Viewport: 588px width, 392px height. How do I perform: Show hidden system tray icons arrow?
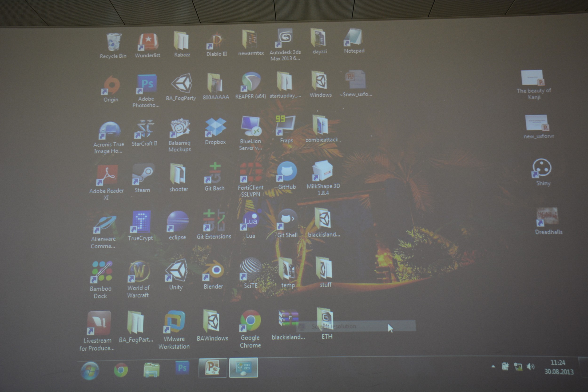click(x=493, y=367)
